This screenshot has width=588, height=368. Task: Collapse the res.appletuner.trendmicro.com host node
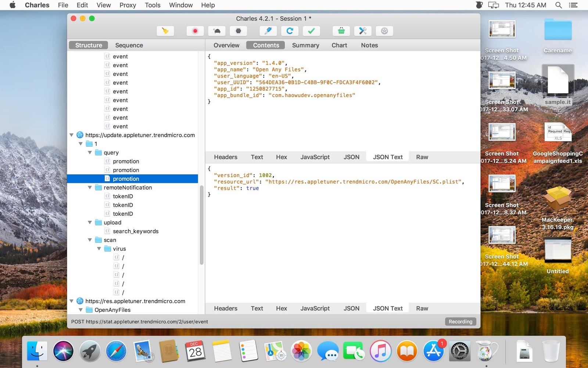72,301
